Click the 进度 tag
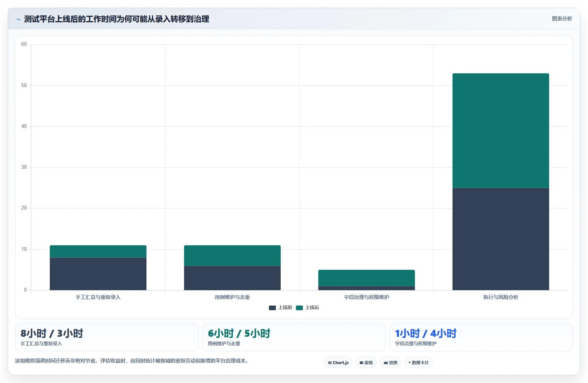Screen dimensions: 588x383 (x=390, y=363)
